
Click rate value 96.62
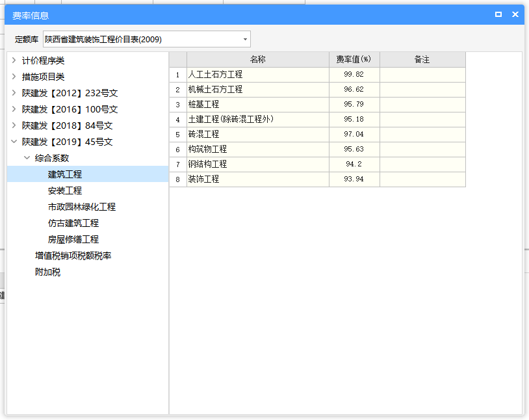pos(354,90)
